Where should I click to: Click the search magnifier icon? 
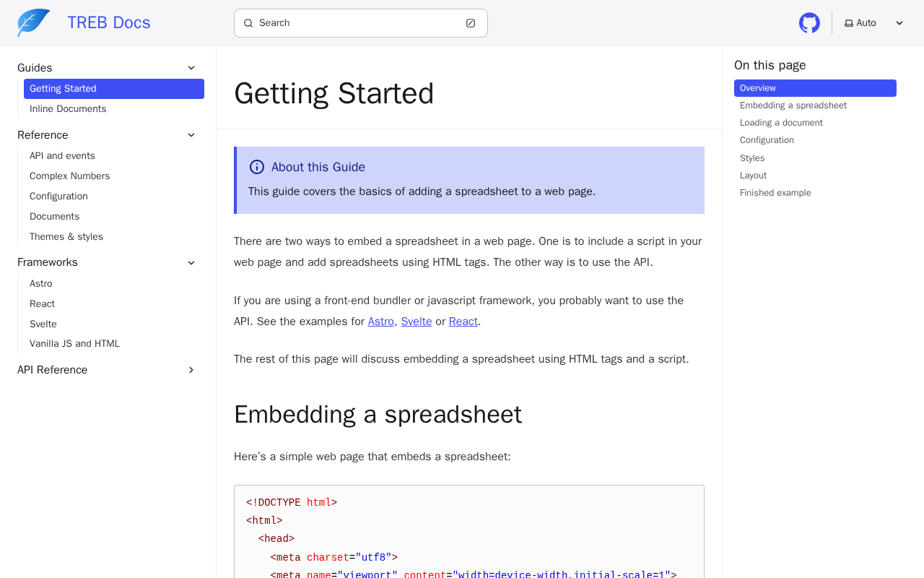248,23
